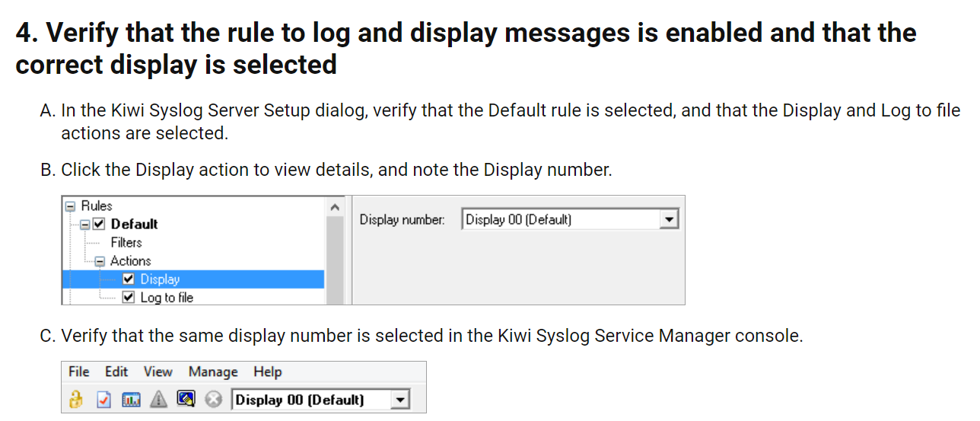Click the padlock icon in the toolbar
Image resolution: width=980 pixels, height=421 pixels.
coord(75,400)
